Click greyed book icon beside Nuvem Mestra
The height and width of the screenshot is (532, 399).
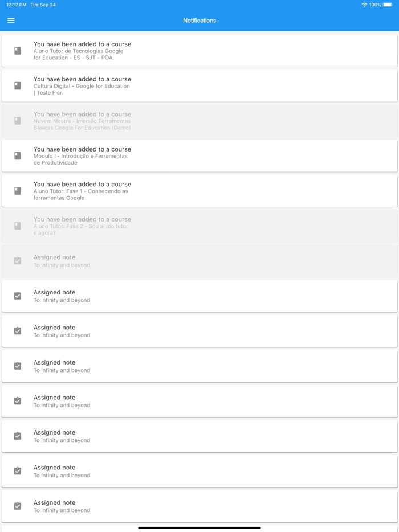[18, 121]
